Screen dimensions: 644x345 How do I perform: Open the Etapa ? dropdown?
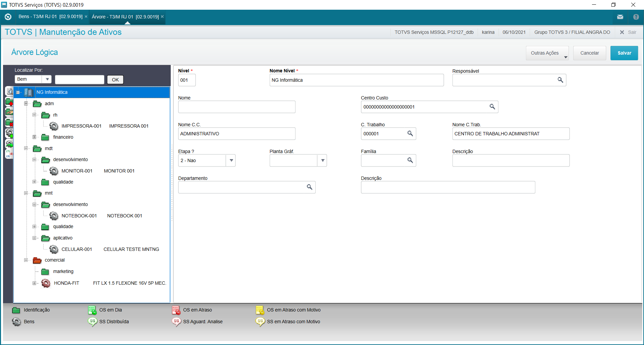click(x=231, y=160)
